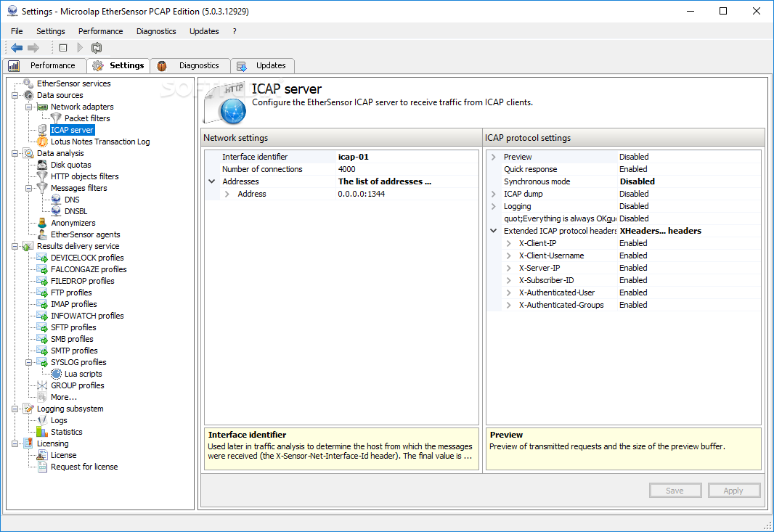The height and width of the screenshot is (532, 774).
Task: Collapse the Addresses property group
Action: click(212, 181)
